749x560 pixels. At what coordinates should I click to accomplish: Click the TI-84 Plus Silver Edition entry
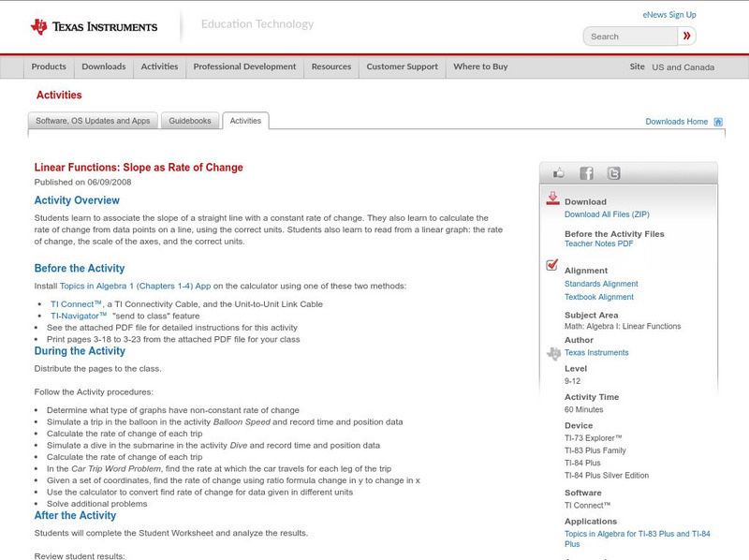coord(607,476)
